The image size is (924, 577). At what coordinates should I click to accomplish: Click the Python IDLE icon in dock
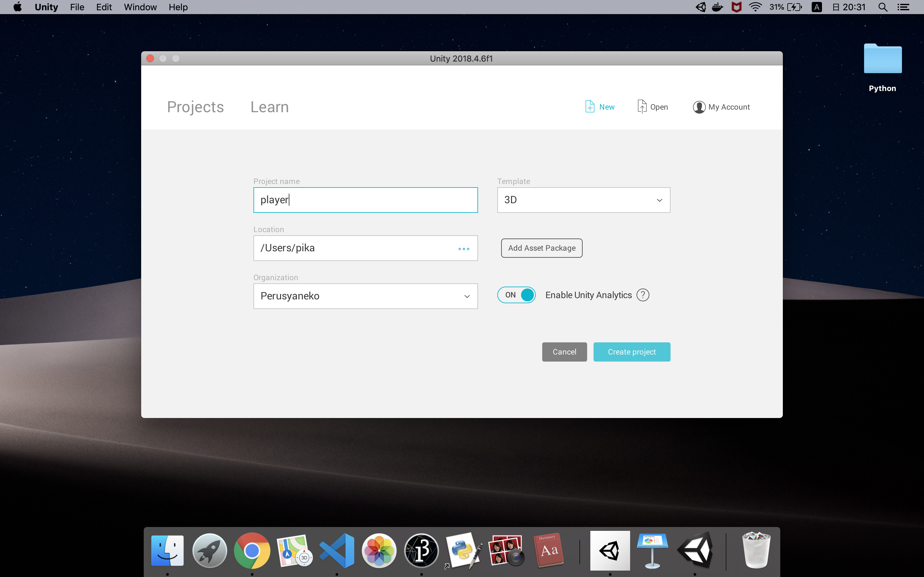coord(464,550)
